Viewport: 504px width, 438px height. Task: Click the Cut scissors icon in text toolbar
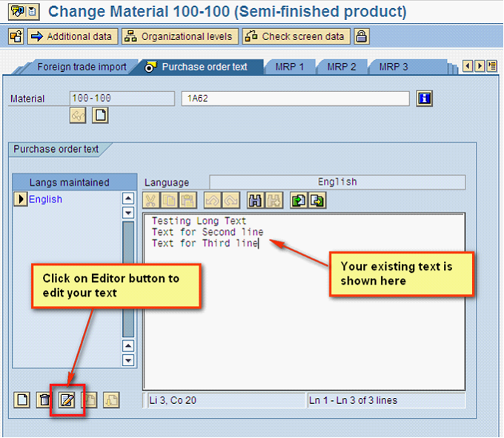tap(150, 200)
